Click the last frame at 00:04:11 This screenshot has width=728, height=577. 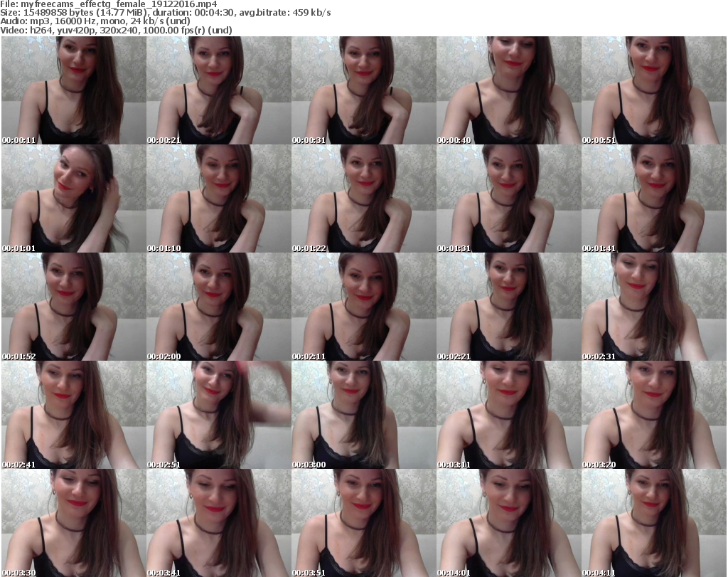(x=654, y=522)
